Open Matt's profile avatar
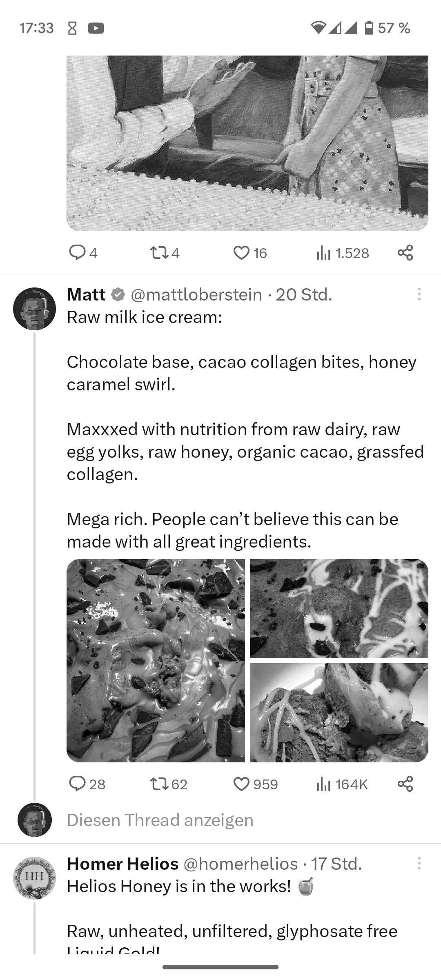Screen dimensions: 441x980 (35, 309)
